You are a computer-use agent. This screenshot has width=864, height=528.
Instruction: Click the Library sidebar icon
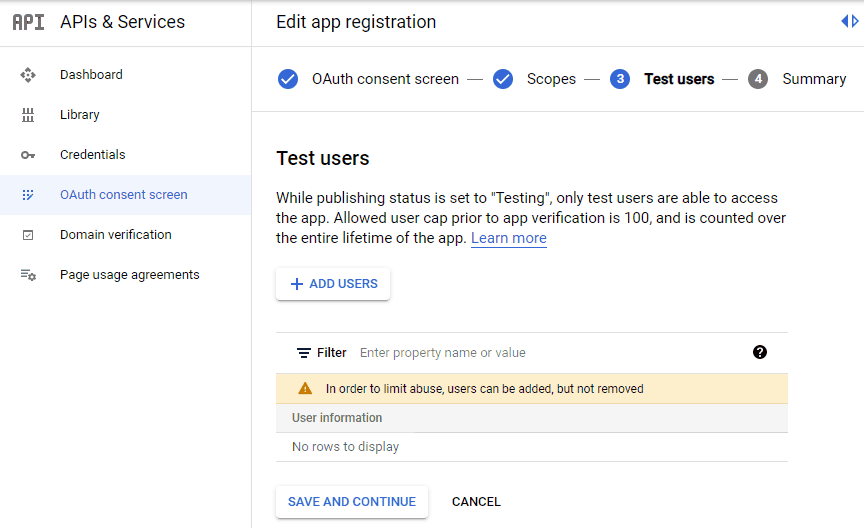pyautogui.click(x=28, y=115)
